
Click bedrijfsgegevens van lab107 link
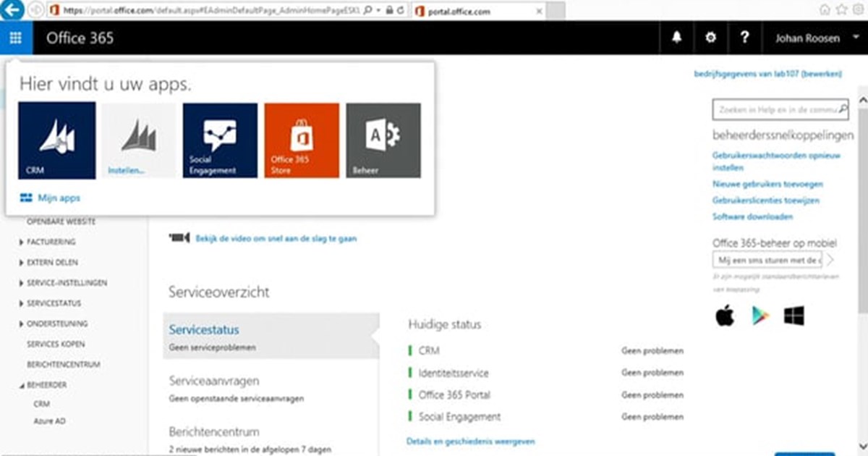(768, 73)
